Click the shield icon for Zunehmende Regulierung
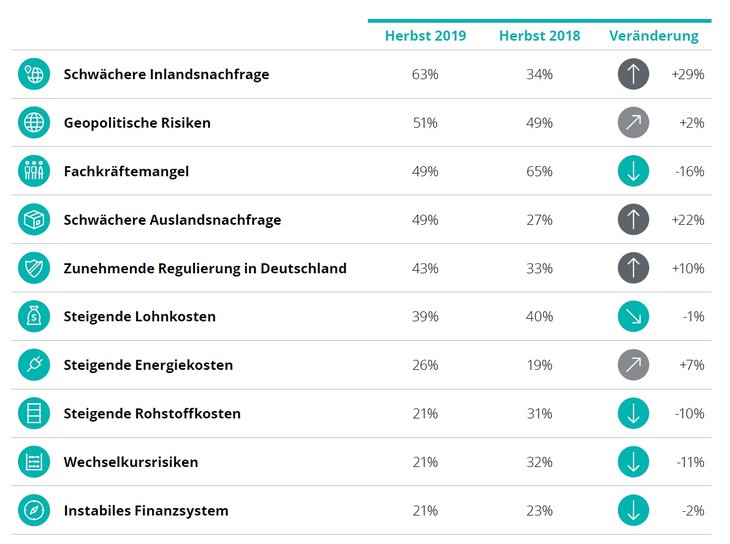Image resolution: width=730 pixels, height=544 pixels. click(34, 268)
